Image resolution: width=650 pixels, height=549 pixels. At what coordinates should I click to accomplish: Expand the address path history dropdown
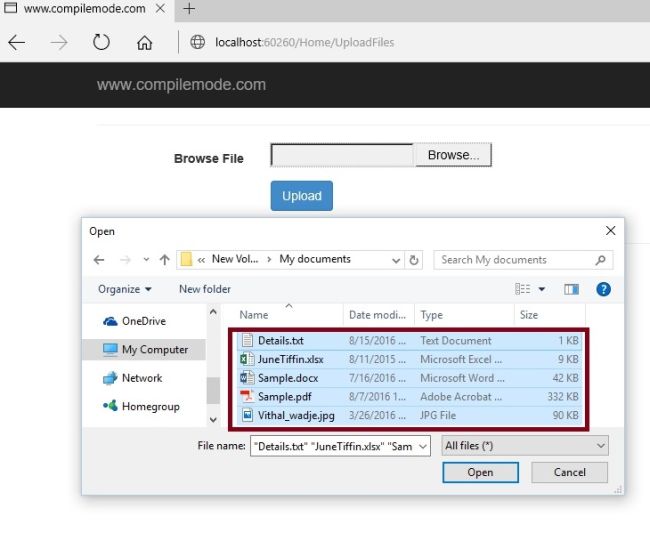click(396, 260)
